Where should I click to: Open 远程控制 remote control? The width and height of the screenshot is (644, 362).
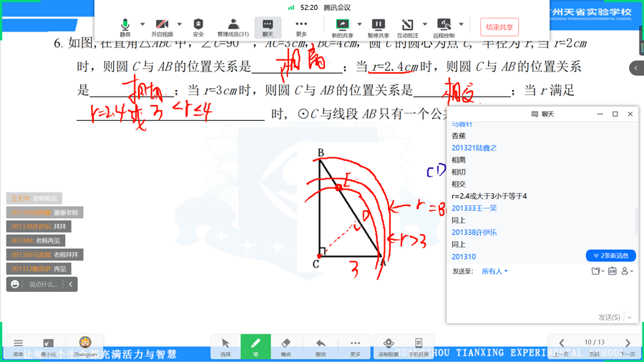click(x=444, y=27)
